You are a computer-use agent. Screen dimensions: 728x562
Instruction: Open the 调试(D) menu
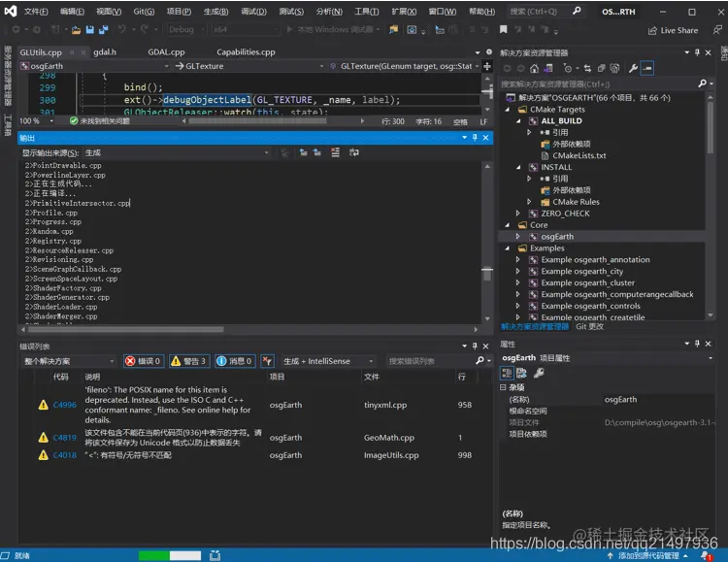253,11
